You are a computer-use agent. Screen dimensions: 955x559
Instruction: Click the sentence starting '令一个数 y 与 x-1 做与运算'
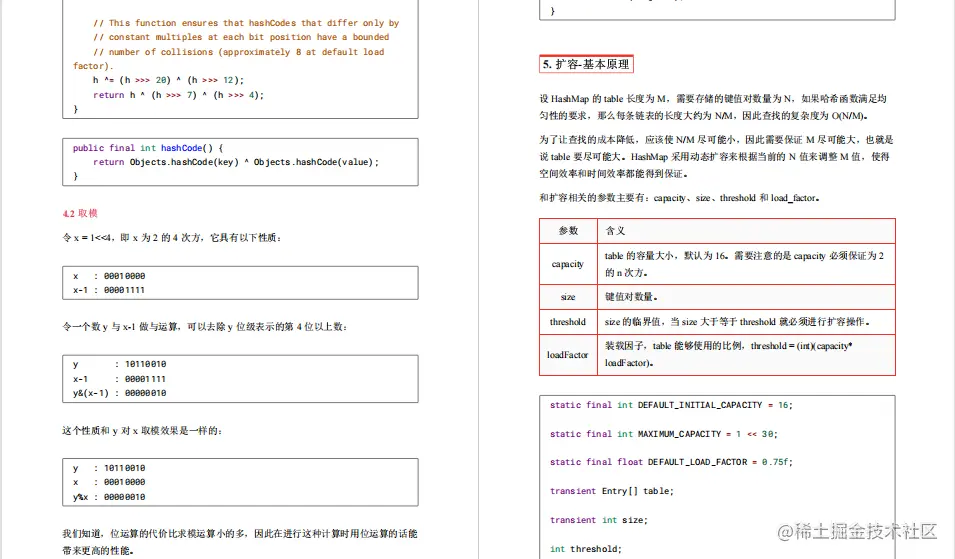click(x=205, y=326)
